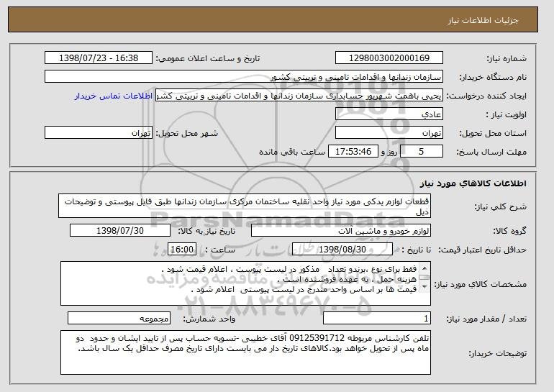
Task: Click the need number field 1298003002000169
Action: 389,58
